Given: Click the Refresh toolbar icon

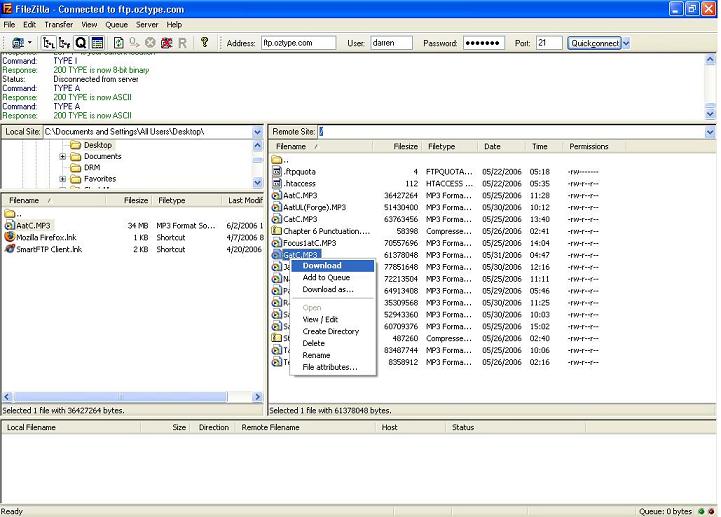Looking at the screenshot, I should (x=118, y=43).
